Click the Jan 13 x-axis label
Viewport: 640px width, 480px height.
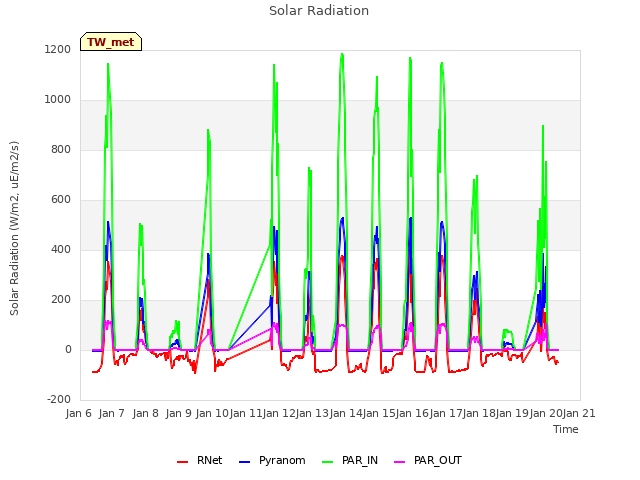click(x=312, y=413)
